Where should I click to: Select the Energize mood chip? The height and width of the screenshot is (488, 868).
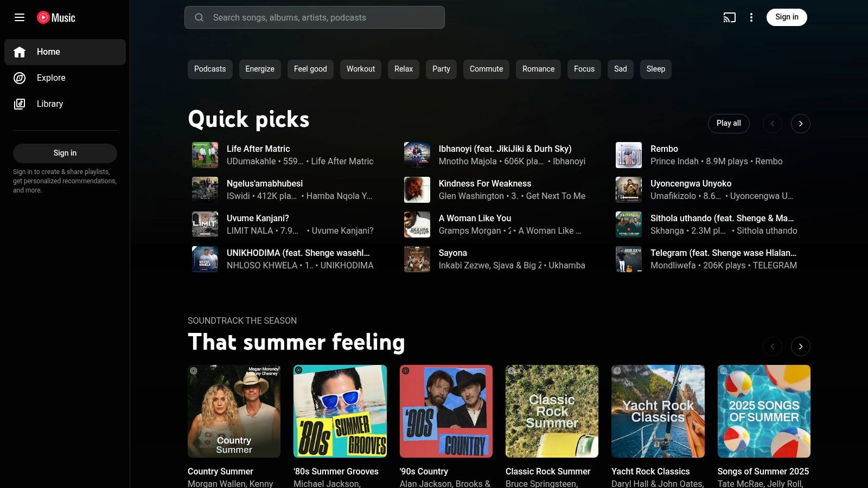[260, 69]
